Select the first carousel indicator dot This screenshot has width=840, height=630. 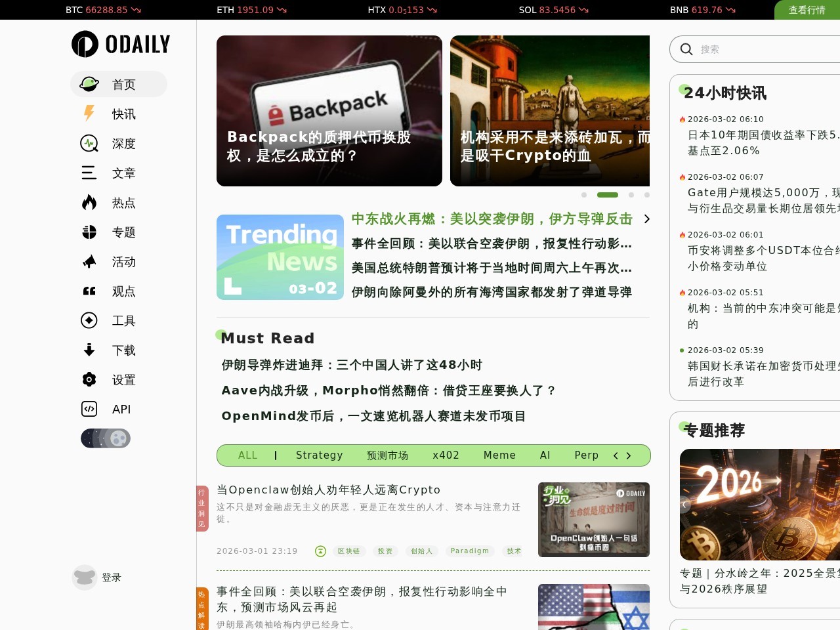tap(584, 195)
